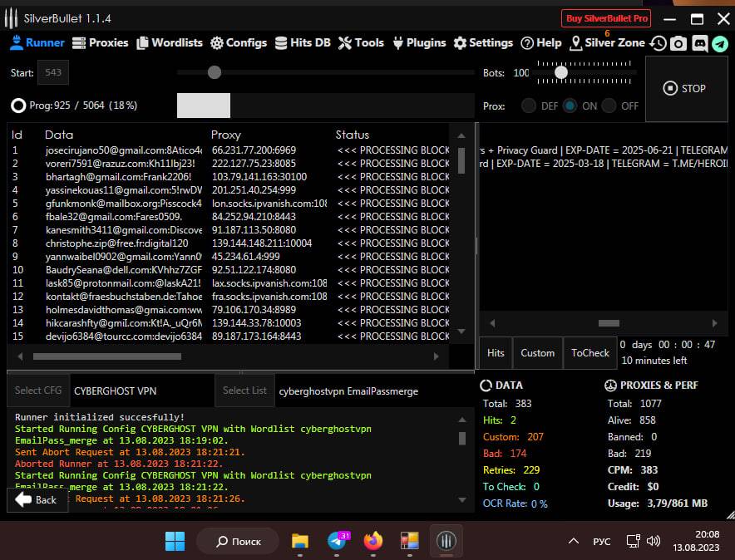Open the history clock icon in top bar
Viewport: 735px width, 560px height.
tap(659, 44)
